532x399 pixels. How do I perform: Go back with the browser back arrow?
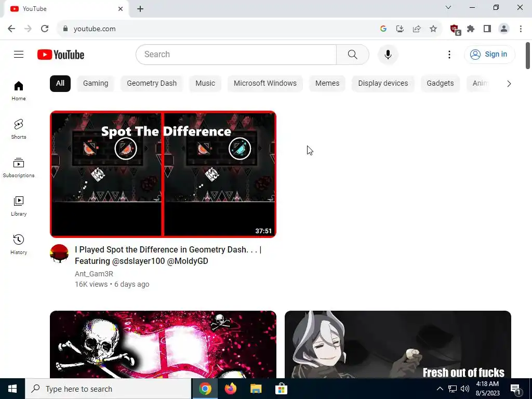pos(11,29)
